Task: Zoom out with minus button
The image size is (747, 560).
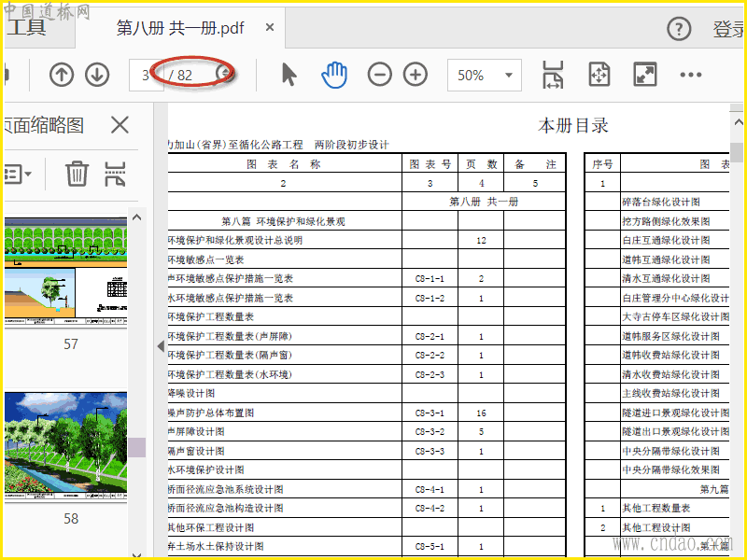Action: tap(380, 75)
